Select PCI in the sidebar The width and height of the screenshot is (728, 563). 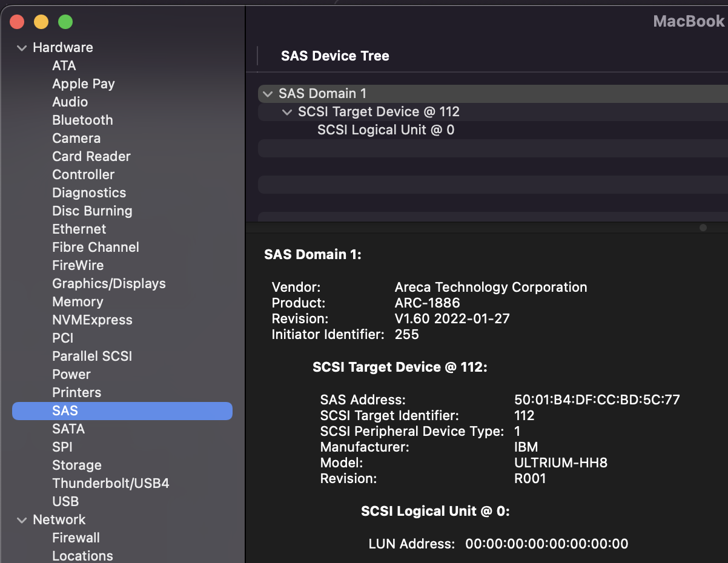[62, 338]
